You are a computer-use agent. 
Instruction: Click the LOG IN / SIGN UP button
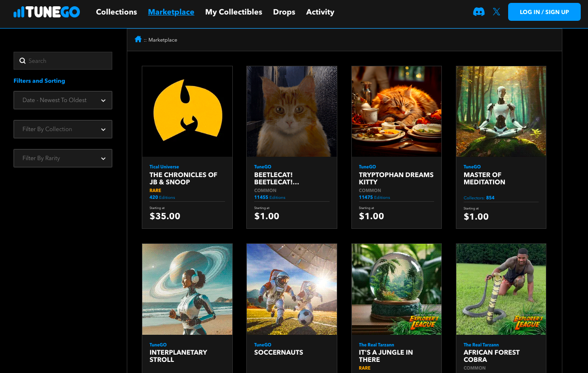(x=544, y=12)
